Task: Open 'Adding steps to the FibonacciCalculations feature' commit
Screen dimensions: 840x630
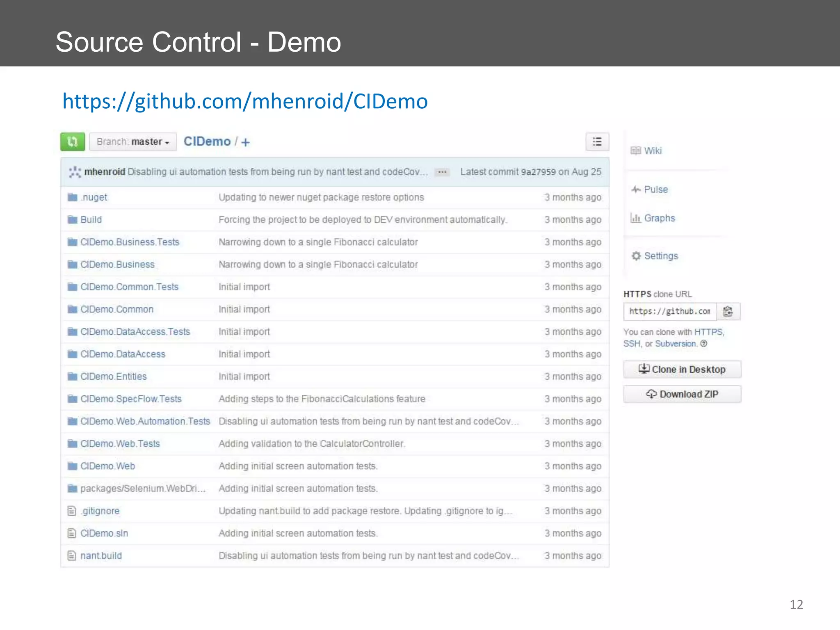Action: pyautogui.click(x=322, y=399)
